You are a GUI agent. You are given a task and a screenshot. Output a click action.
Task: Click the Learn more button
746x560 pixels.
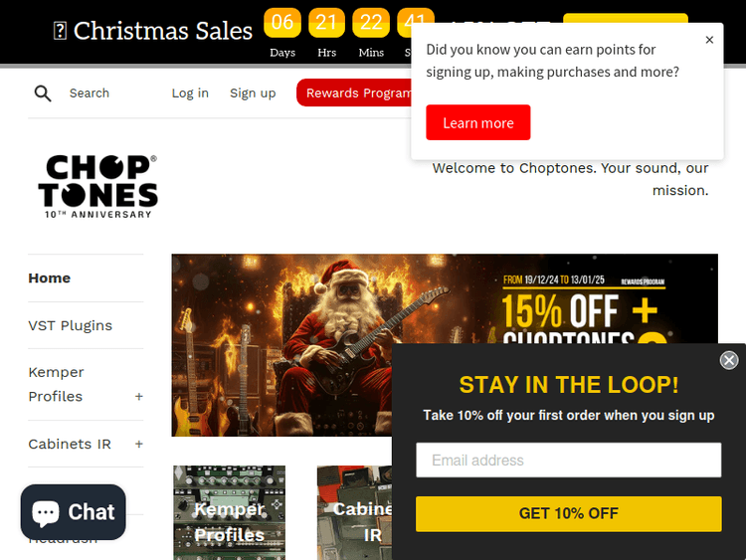pos(478,122)
